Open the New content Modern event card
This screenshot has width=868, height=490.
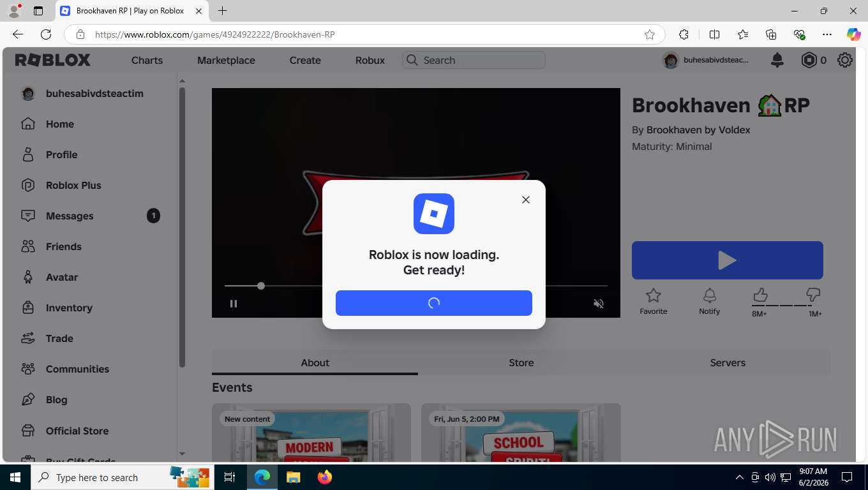point(311,433)
